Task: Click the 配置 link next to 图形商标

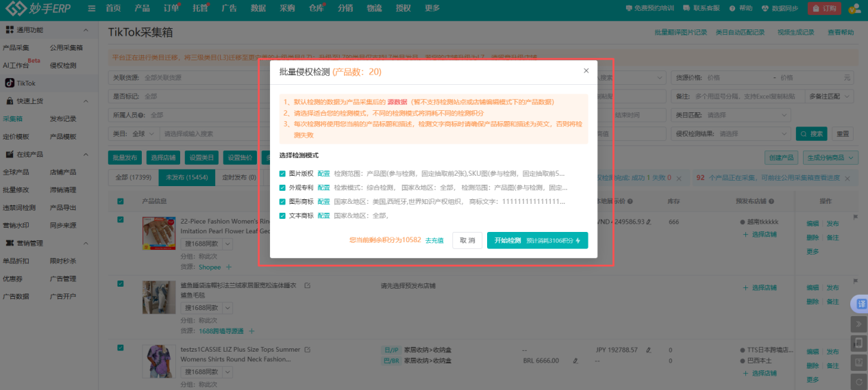Action: click(x=323, y=202)
